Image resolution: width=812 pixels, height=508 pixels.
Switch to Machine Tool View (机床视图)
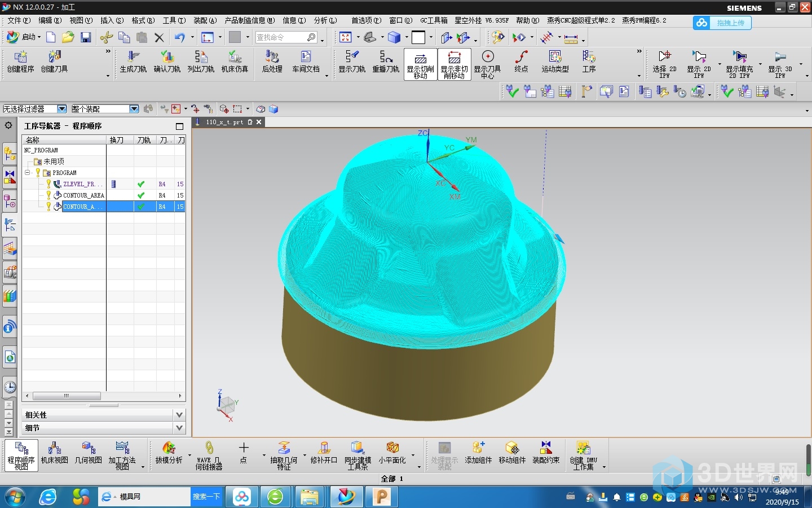pyautogui.click(x=55, y=453)
